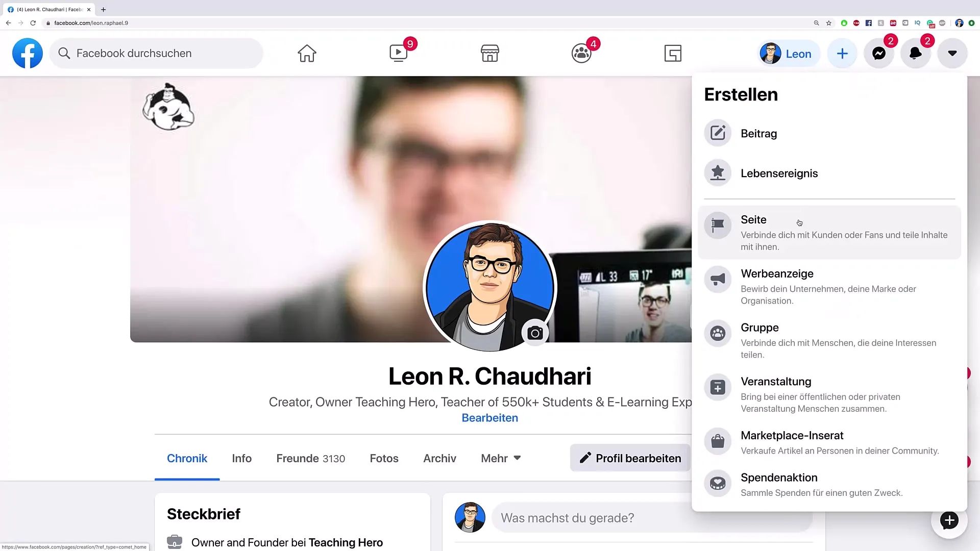Viewport: 980px width, 551px height.
Task: Select the Chronik (Timeline) tab
Action: 187,458
